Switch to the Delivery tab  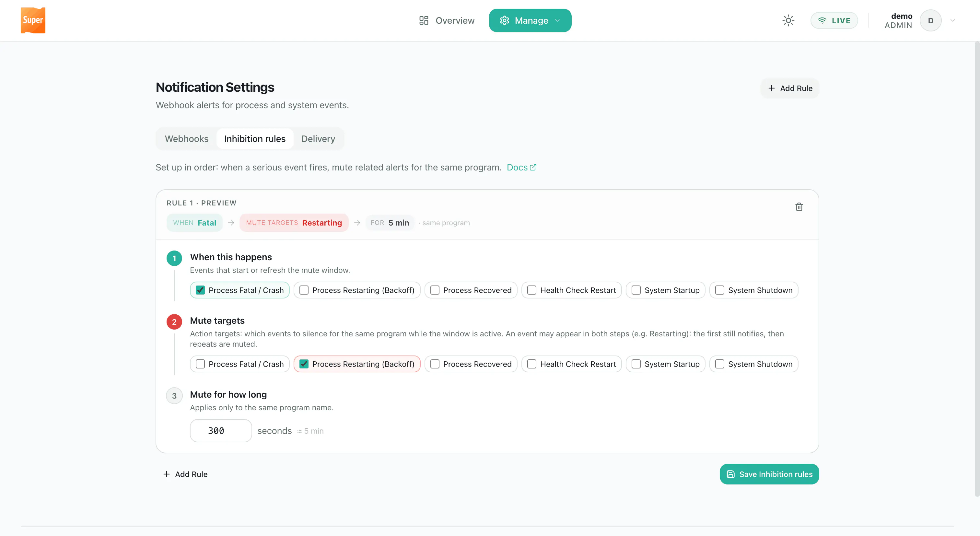pos(318,139)
